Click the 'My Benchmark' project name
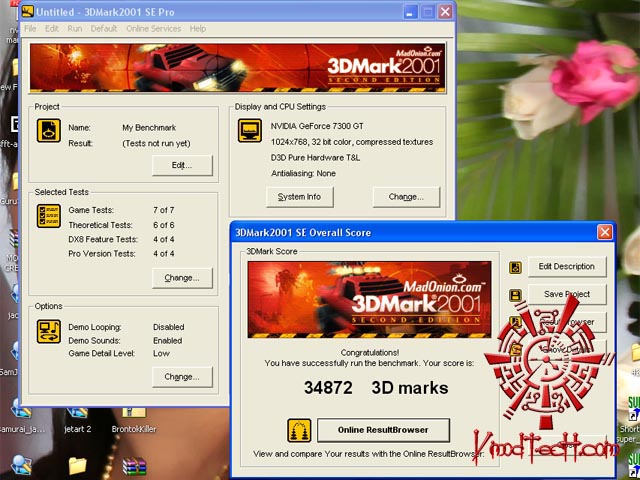The image size is (640, 480). click(149, 128)
